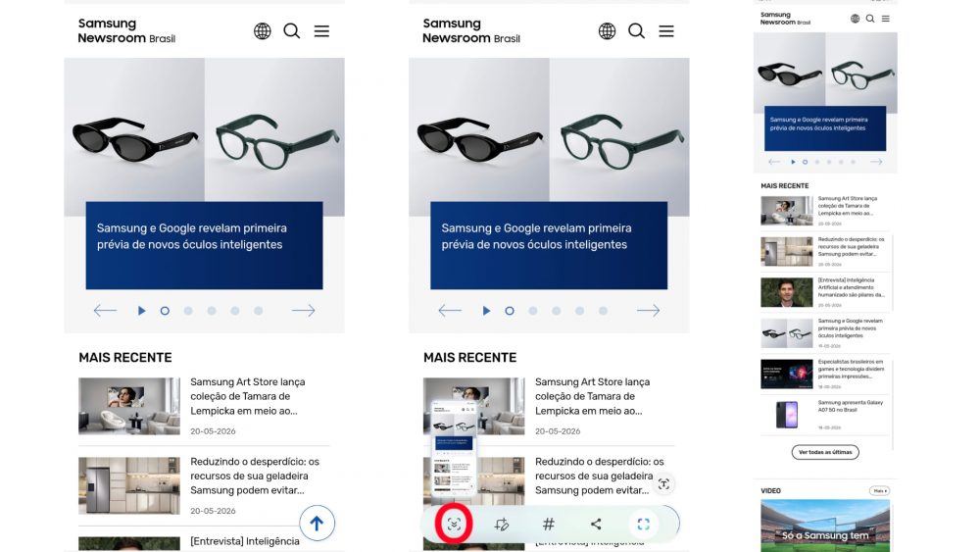The image size is (980, 552).
Task: Tap the hashtag tag icon in screenshot toolbar
Action: (x=549, y=524)
